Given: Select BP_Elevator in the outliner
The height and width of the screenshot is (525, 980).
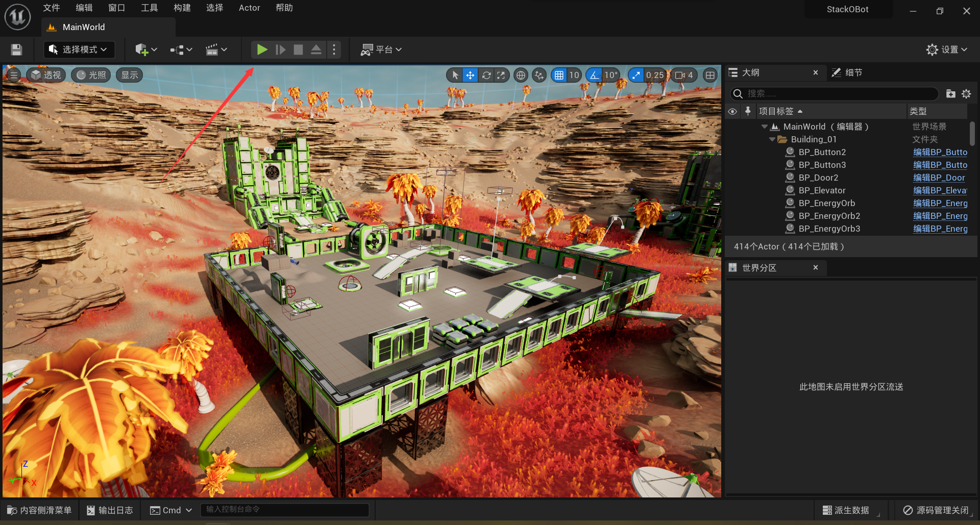Looking at the screenshot, I should tap(822, 190).
